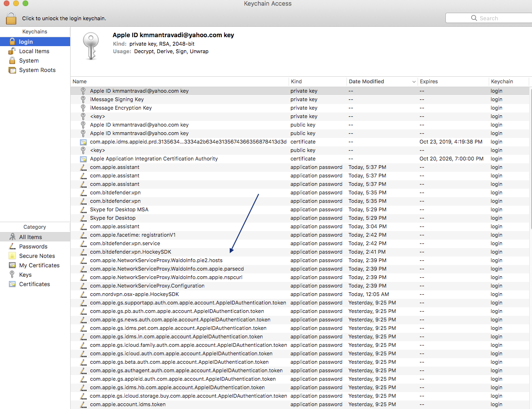Select com.apple.gs.icloud.storage.buy token row
Viewport: 532px width, 409px height.
point(300,396)
